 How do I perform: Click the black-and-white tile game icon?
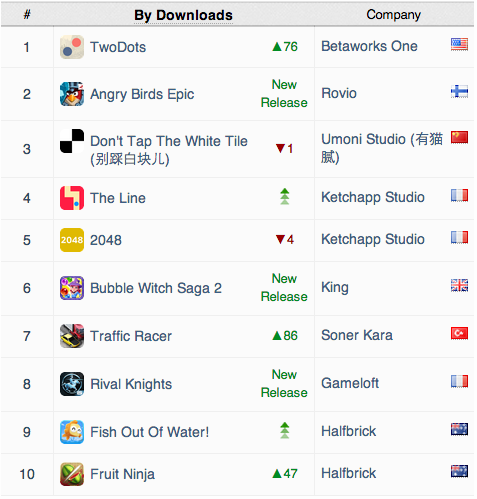[72, 141]
